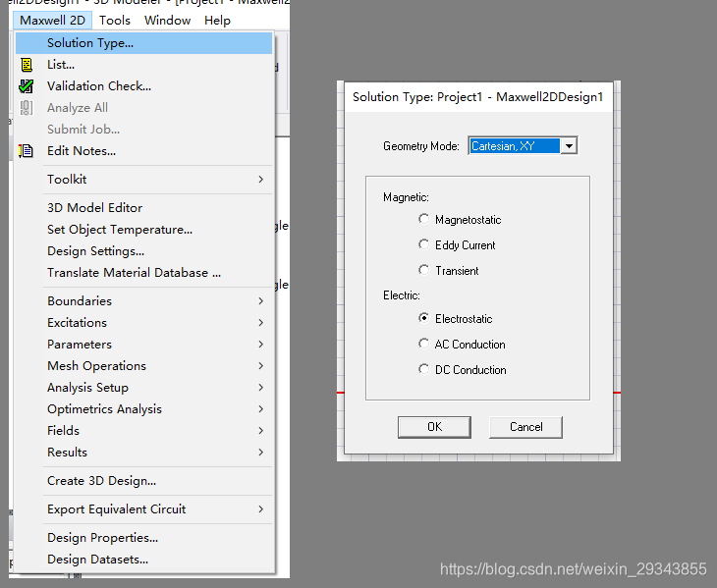
Task: Choose Solution Type from the menu
Action: click(x=90, y=43)
